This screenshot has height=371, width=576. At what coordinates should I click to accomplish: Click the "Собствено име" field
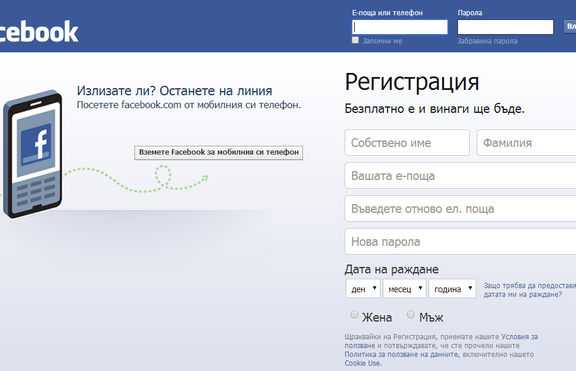(407, 143)
